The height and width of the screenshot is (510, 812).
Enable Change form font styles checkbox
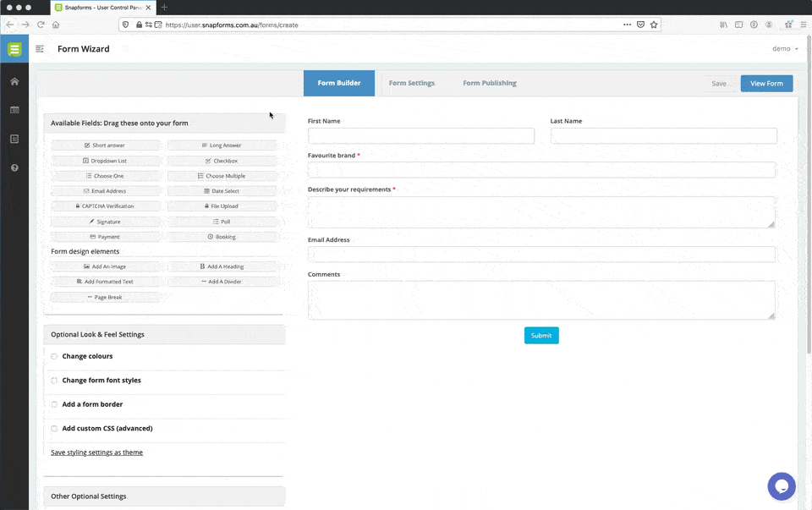tap(54, 380)
